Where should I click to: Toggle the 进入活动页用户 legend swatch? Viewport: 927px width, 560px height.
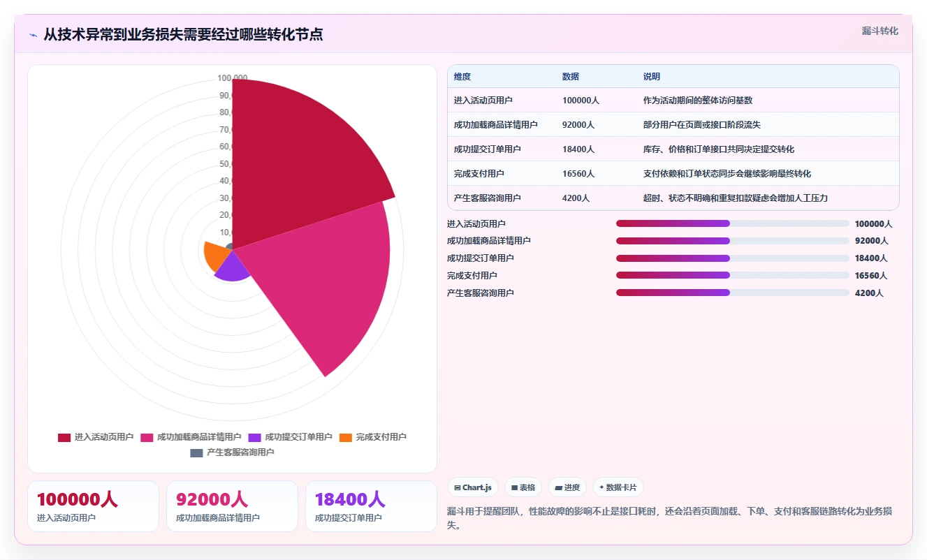click(x=64, y=437)
